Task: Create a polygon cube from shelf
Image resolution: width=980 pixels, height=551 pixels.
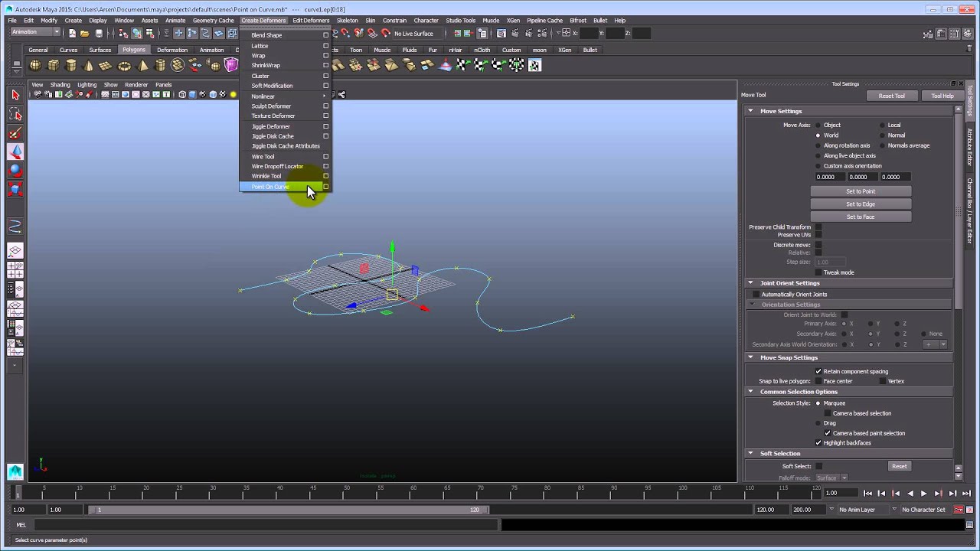Action: (x=53, y=66)
